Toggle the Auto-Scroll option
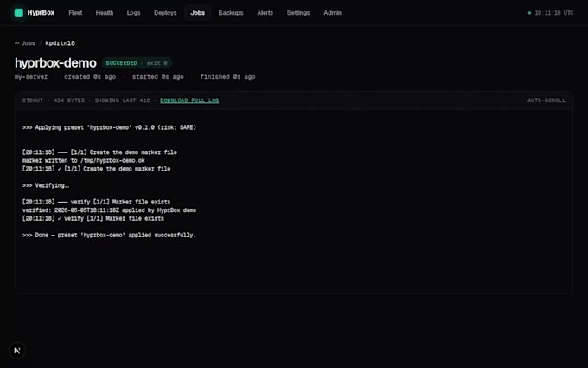Viewport: 588px width, 368px height. point(546,100)
